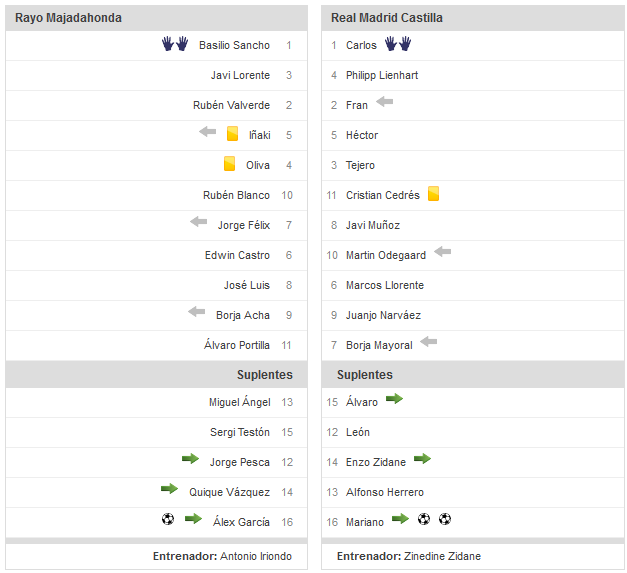Open player Rubén Valverde's name
Viewport: 627px width, 573px height.
[231, 105]
